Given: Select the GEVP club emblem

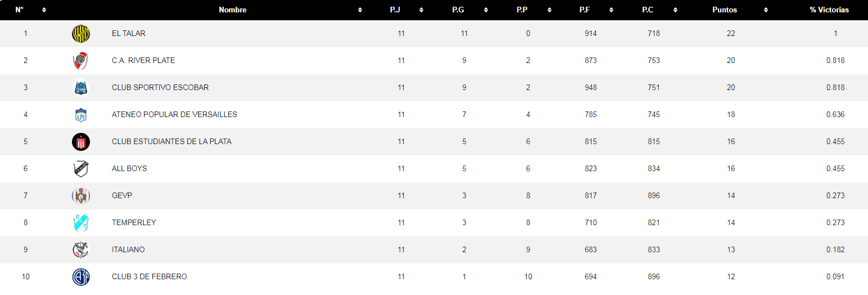Looking at the screenshot, I should point(81,196).
